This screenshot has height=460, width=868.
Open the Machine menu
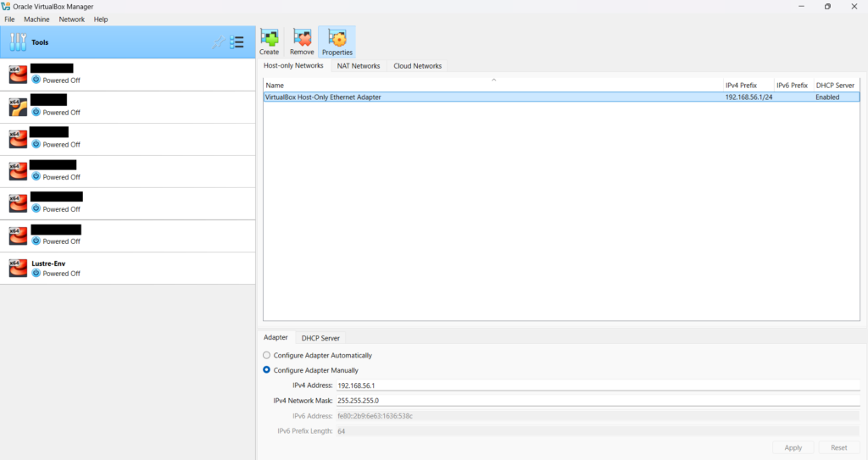(x=36, y=19)
